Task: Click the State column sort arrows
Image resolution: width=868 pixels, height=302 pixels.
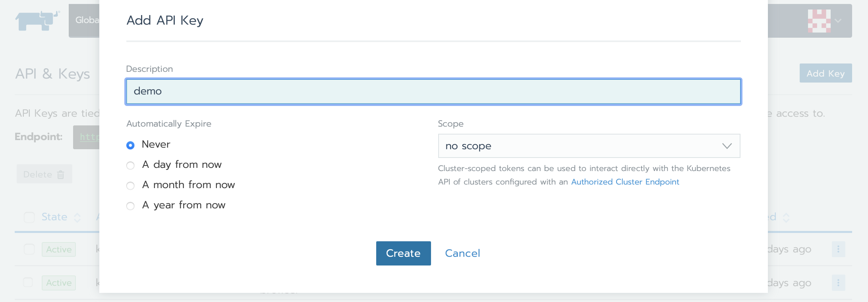Action: (77, 217)
